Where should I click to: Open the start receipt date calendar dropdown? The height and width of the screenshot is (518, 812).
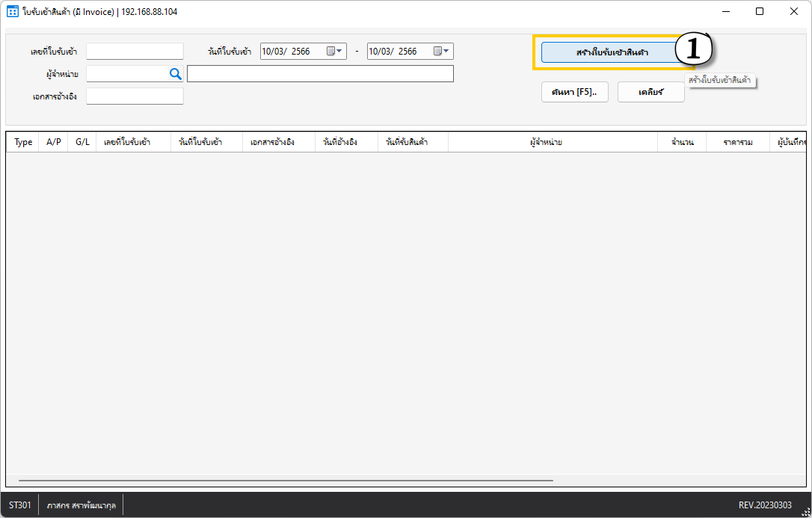point(335,52)
